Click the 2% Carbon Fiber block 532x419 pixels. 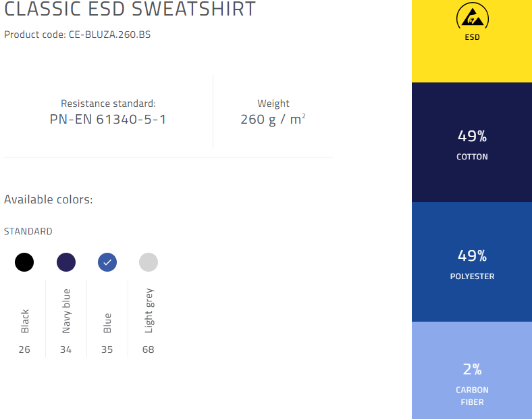[472, 370]
